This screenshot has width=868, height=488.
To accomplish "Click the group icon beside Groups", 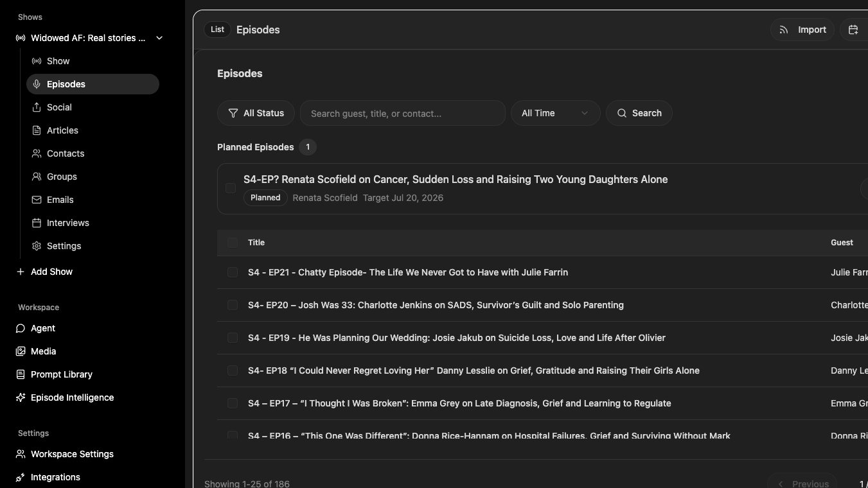I will (x=37, y=177).
